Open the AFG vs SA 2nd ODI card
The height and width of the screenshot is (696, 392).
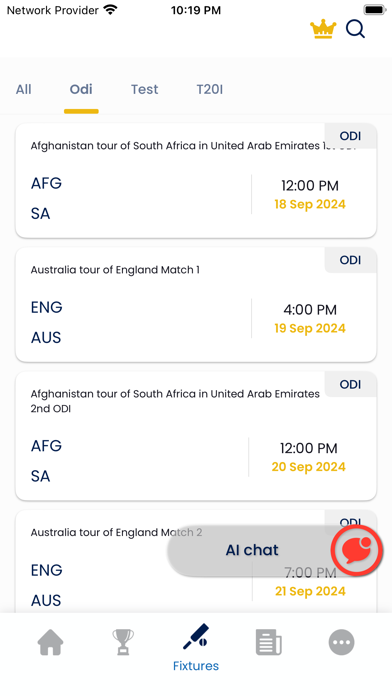tap(196, 436)
